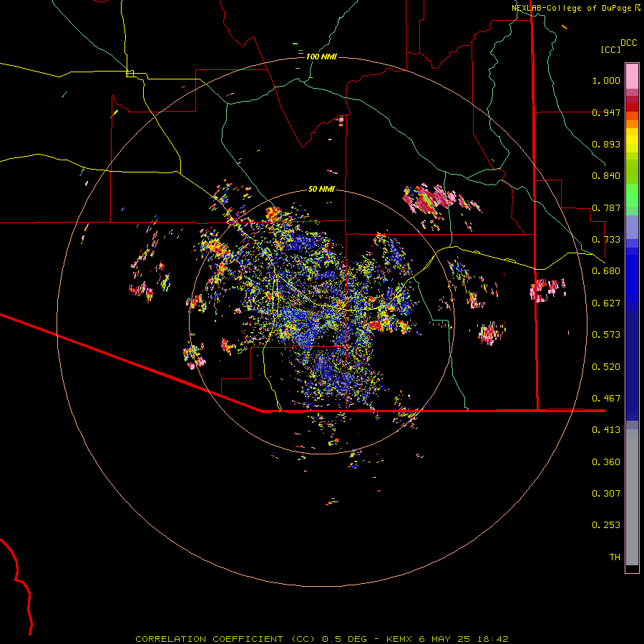Viewport: 644px width, 644px height.
Task: Click the TH threshold label
Action: point(615,557)
